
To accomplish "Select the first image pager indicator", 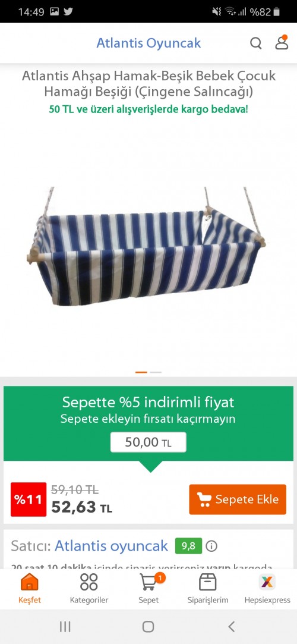I will [141, 372].
